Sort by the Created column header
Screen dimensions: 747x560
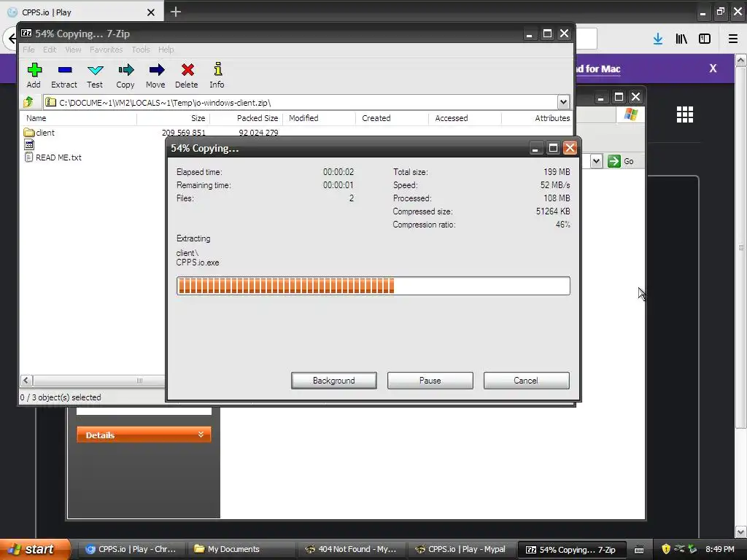click(x=392, y=118)
